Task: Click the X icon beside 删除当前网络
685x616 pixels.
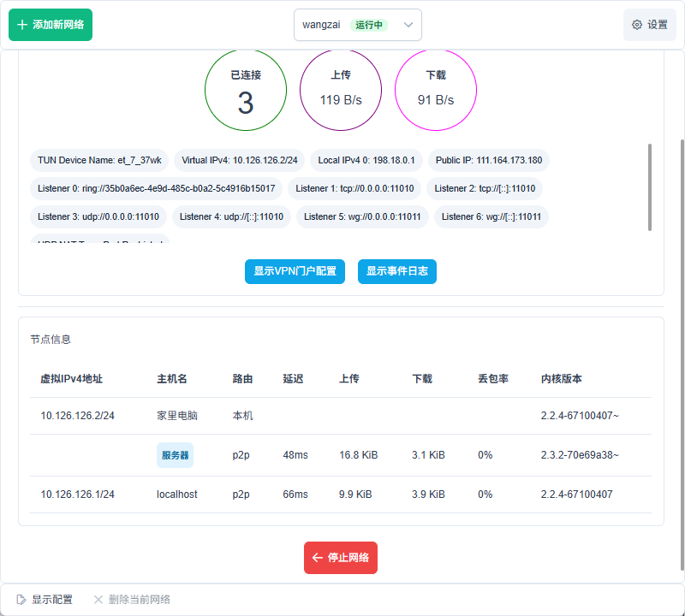Action: [98, 600]
